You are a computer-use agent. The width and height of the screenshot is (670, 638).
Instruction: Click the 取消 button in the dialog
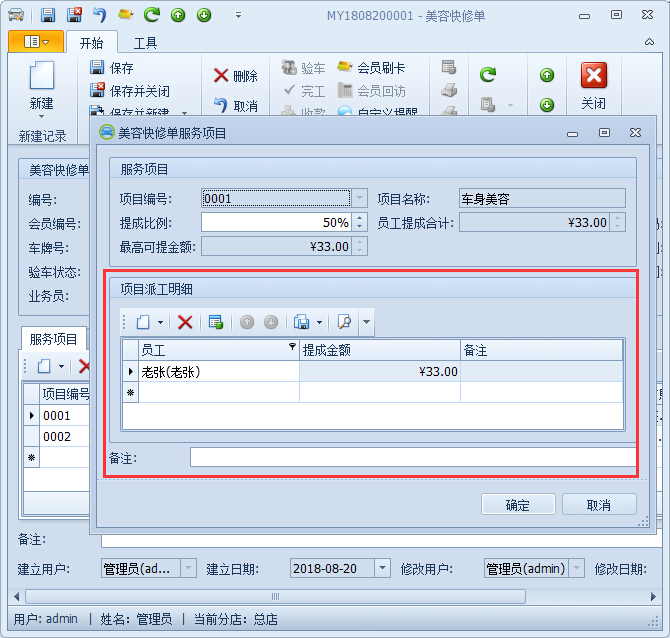click(599, 505)
